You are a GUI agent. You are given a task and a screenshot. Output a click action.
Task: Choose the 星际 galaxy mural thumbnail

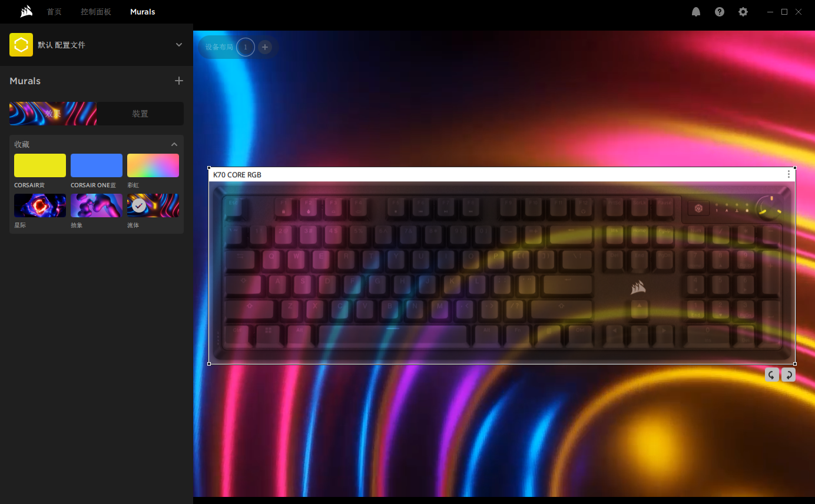[40, 205]
